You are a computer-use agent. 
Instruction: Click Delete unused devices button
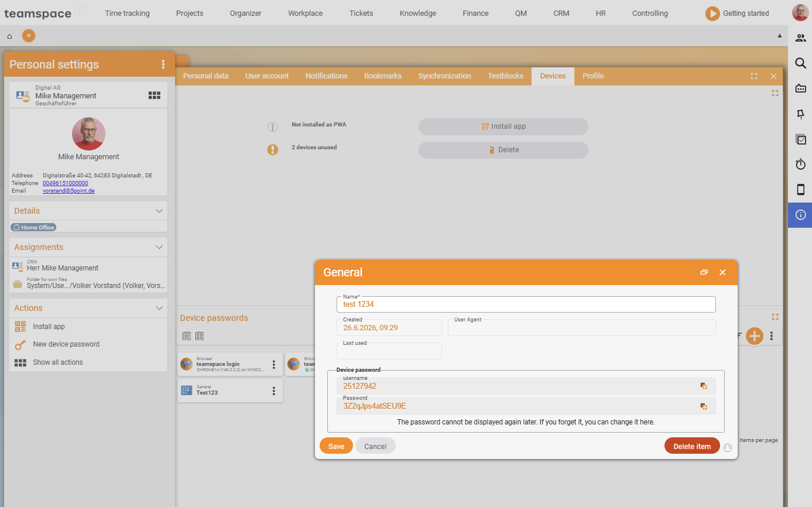pyautogui.click(x=503, y=150)
